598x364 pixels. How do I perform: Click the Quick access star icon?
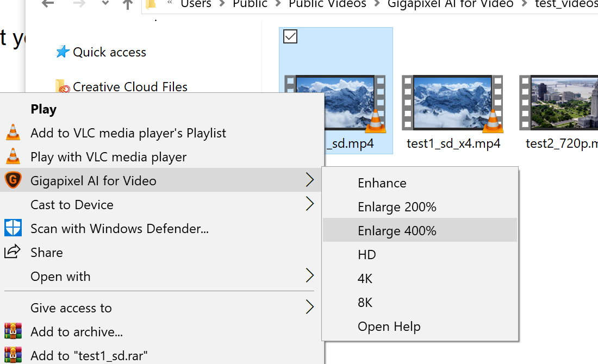[63, 52]
